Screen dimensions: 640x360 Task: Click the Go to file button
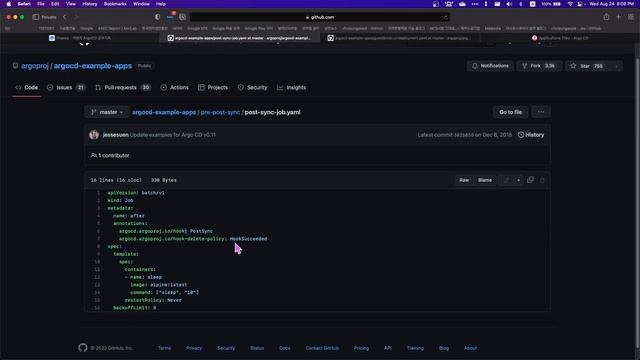[x=510, y=112]
